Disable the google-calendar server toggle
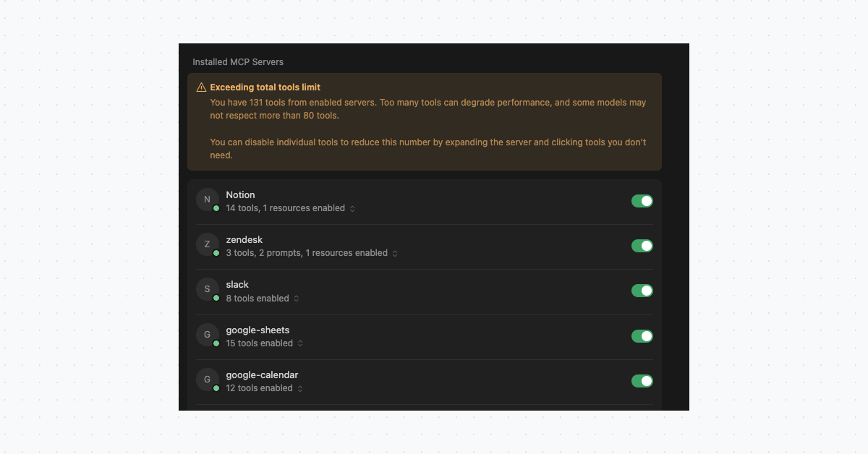This screenshot has width=868, height=454. click(x=642, y=381)
